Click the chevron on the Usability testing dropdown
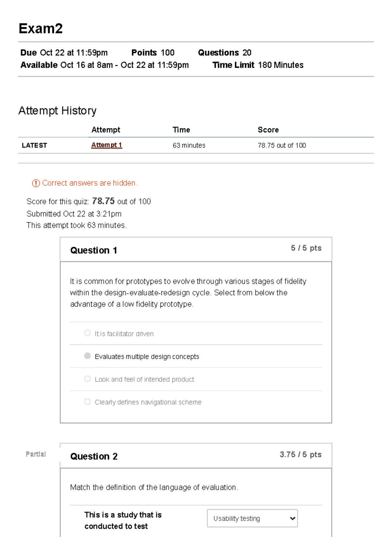Viewport: 392px width, 555px height. [292, 518]
